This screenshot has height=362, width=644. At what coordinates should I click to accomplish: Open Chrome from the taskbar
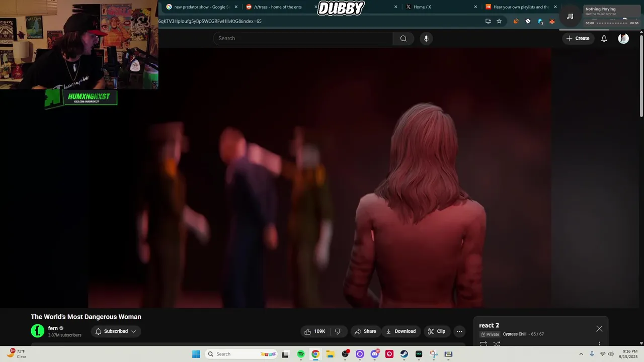[315, 354]
